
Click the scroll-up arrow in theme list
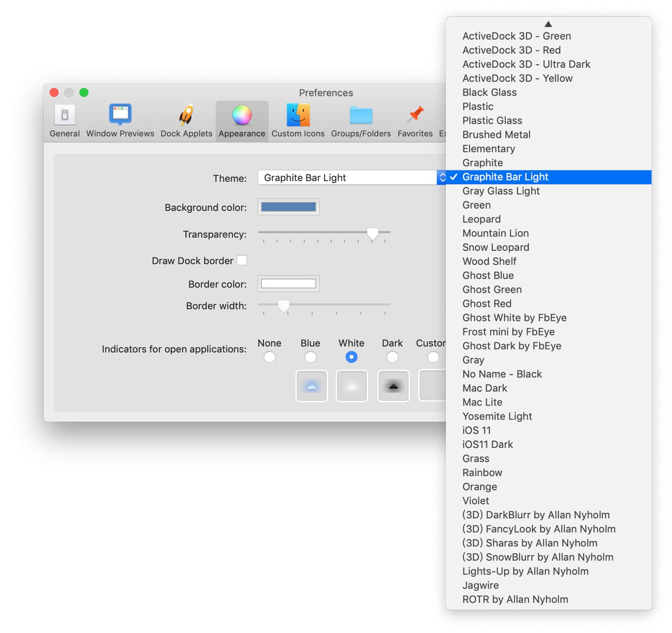coord(548,24)
